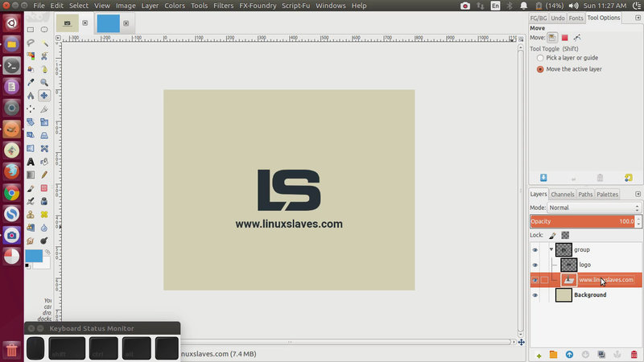Select the Blend gradient tool
This screenshot has width=644, height=362.
(x=31, y=175)
